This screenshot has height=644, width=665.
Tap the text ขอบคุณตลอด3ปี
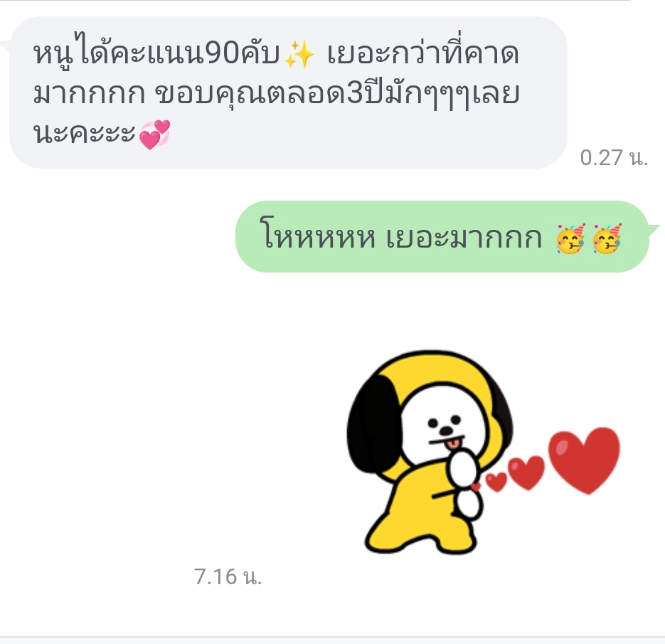[x=276, y=93]
